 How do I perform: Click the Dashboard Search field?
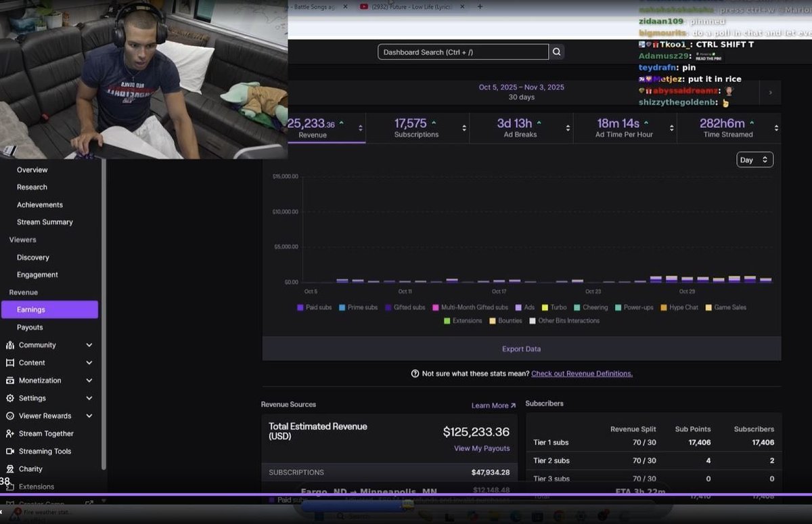tap(463, 52)
